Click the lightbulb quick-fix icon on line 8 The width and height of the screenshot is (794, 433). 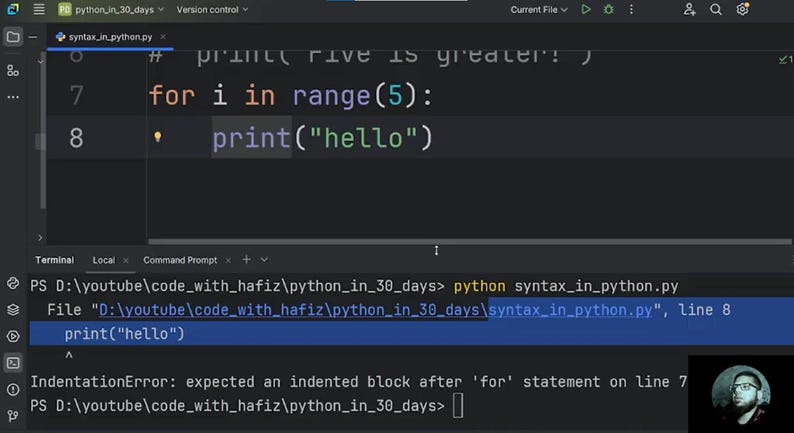pos(157,137)
